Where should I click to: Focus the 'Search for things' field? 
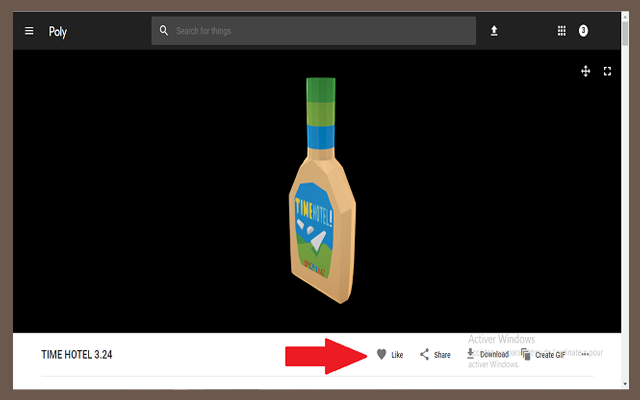pos(320,31)
